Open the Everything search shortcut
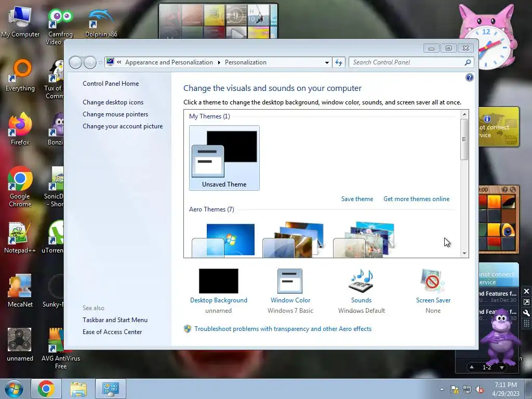Image resolution: width=532 pixels, height=399 pixels. [20, 75]
